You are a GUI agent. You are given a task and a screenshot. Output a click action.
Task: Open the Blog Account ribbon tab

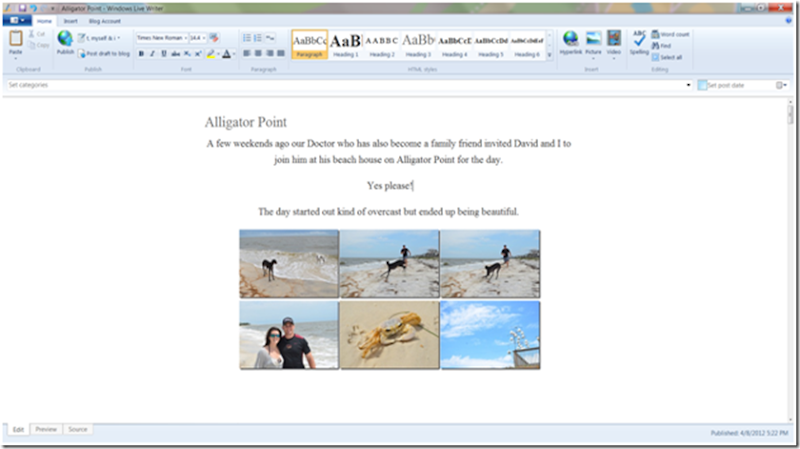pos(105,21)
